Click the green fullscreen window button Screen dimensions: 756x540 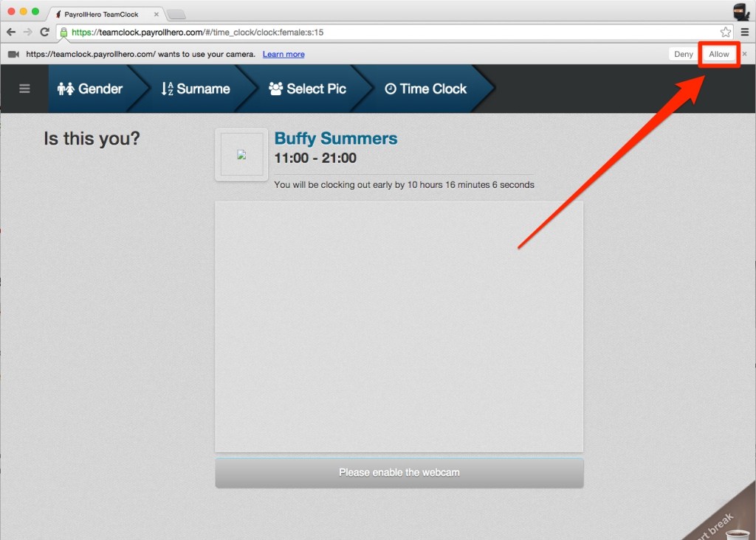35,11
